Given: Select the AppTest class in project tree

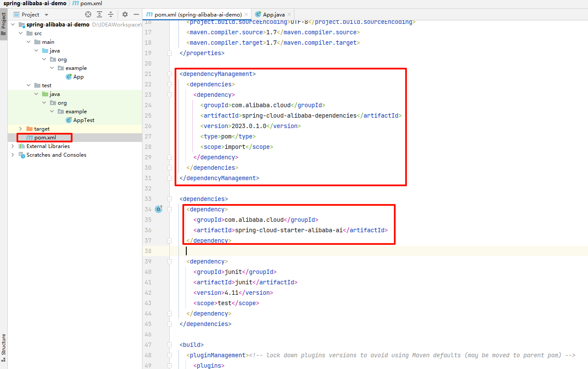Looking at the screenshot, I should (x=80, y=120).
